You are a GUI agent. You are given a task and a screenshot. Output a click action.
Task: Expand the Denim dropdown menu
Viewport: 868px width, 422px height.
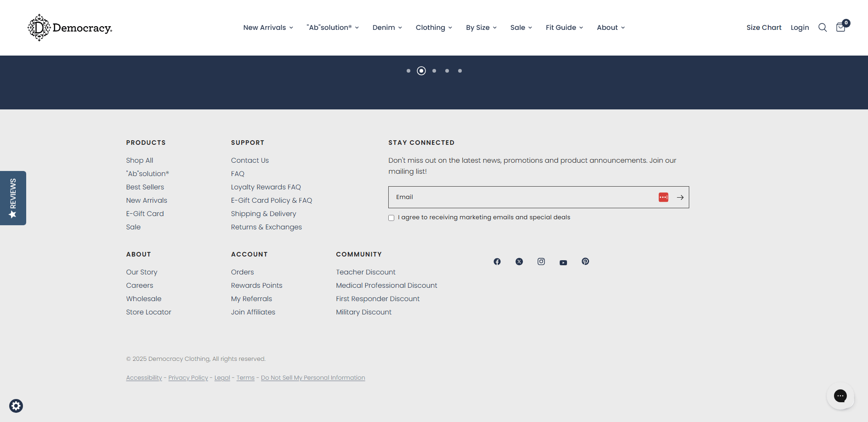pos(387,28)
